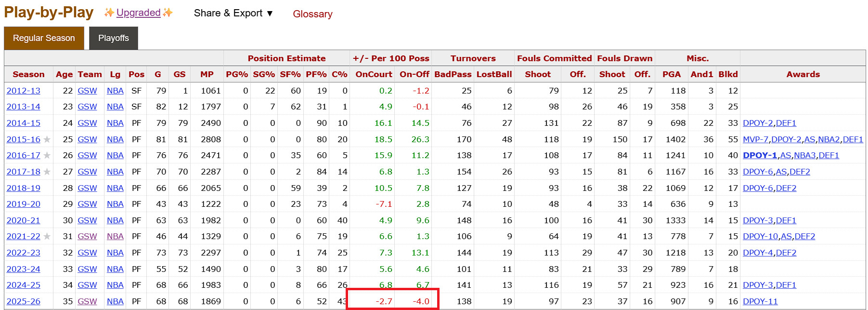Viewport: 868px width, 310px height.
Task: Sort table by On-Off column header
Action: [414, 74]
